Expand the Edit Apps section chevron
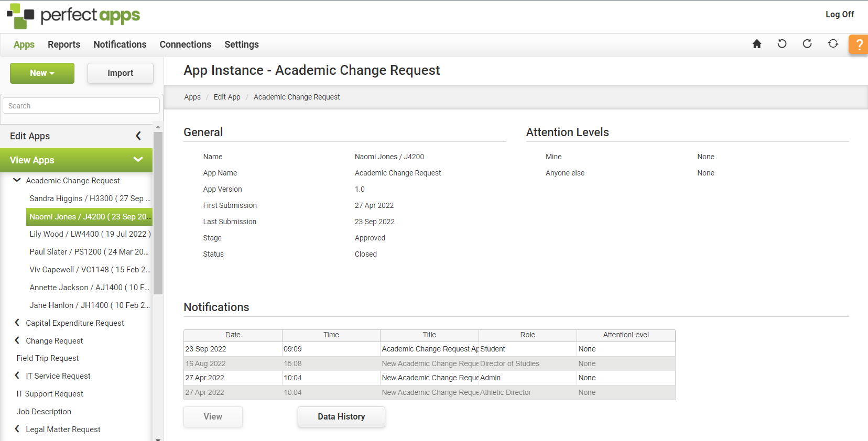 tap(138, 136)
